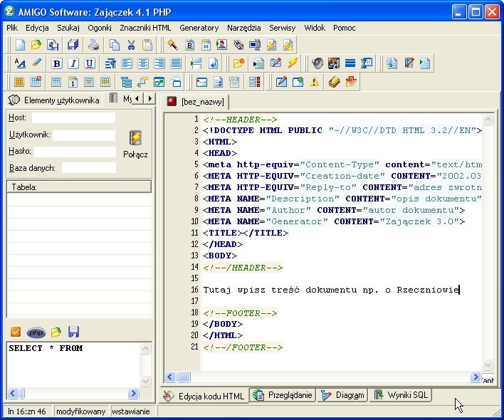Save the SQL query with the floppy icon
The image size is (504, 420).
[73, 332]
